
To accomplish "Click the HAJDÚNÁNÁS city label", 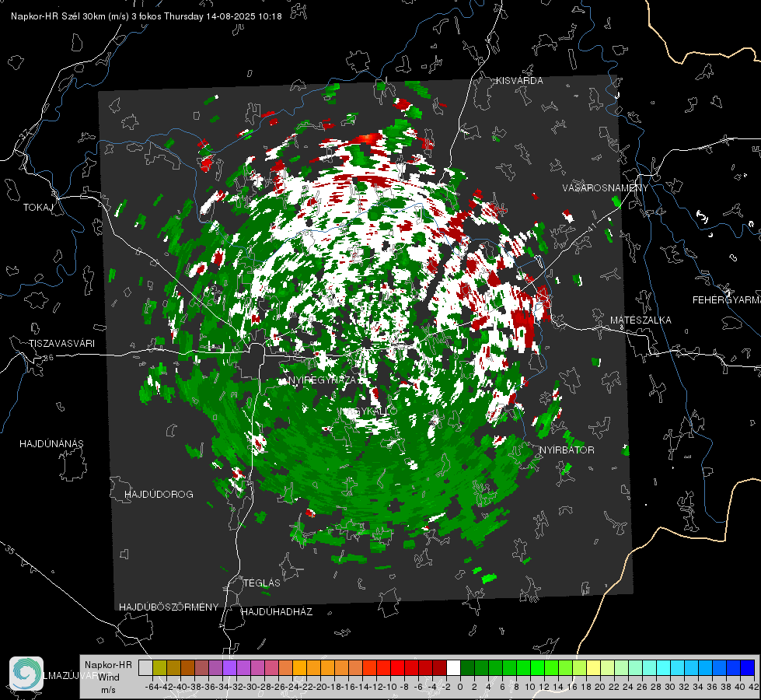I will pos(51,443).
